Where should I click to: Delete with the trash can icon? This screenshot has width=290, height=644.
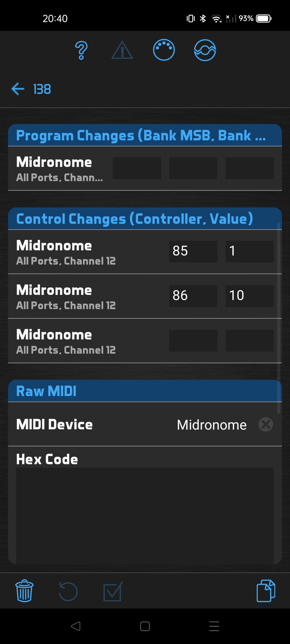click(x=24, y=591)
